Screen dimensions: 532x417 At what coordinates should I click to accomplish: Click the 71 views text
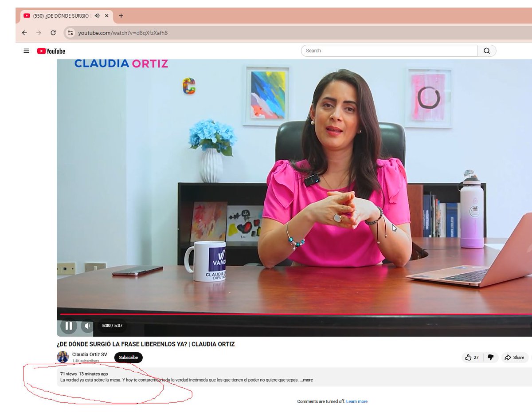point(68,374)
